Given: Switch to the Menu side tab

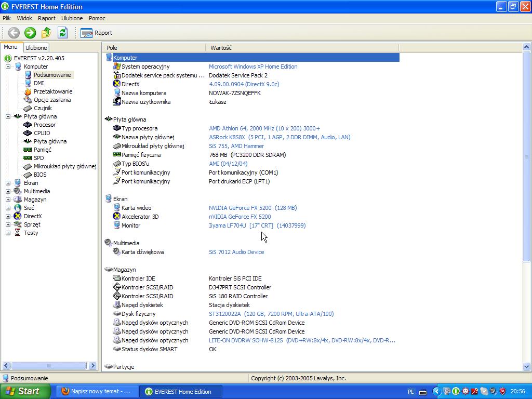Looking at the screenshot, I should coord(11,47).
